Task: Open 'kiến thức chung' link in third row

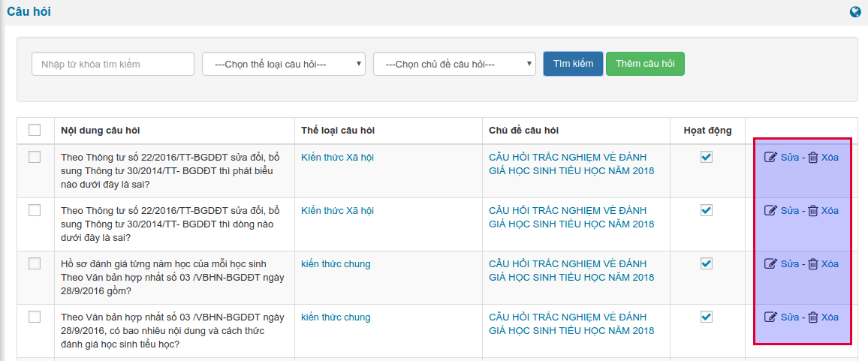Action: [x=336, y=264]
